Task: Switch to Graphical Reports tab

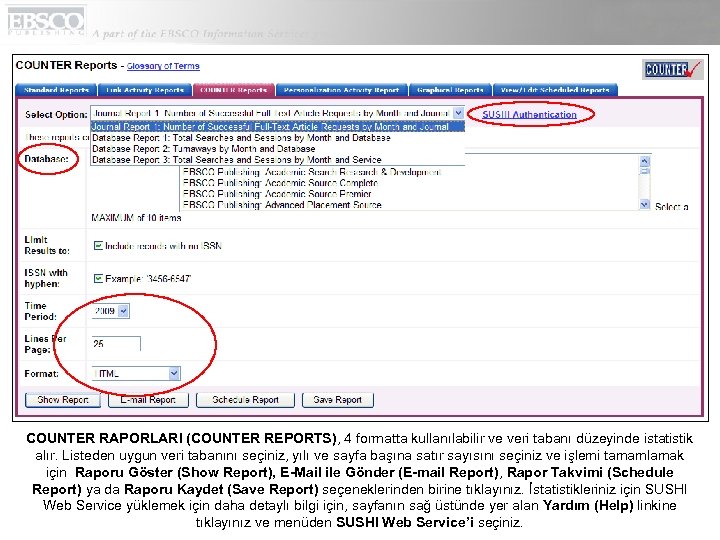Action: (450, 90)
